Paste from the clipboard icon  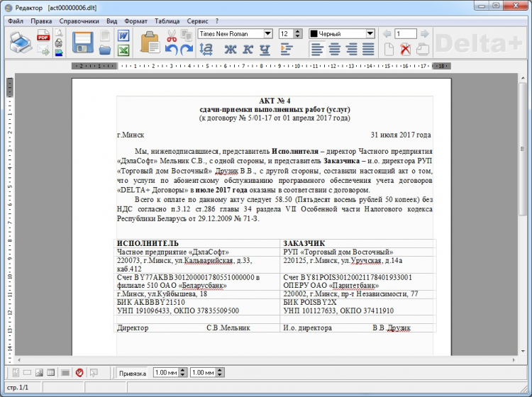(x=150, y=43)
